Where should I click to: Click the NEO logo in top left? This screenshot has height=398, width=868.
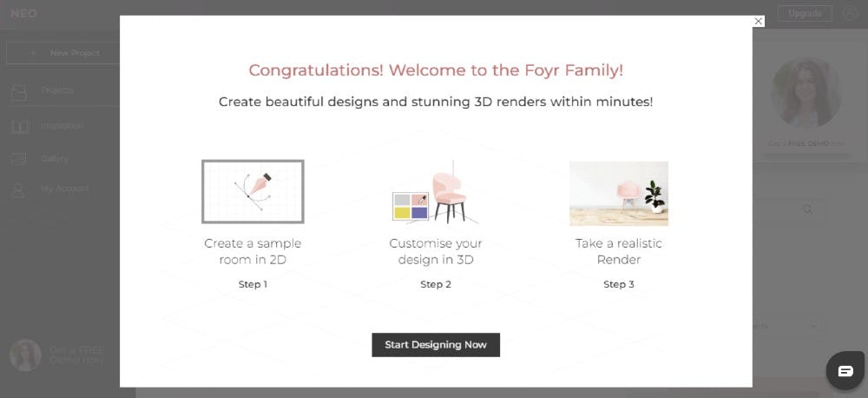coord(23,13)
